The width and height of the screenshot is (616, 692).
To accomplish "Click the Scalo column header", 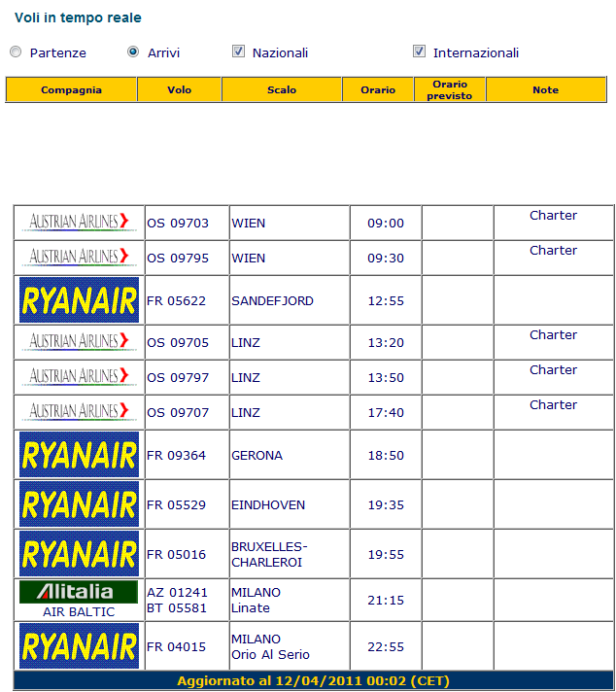I will point(282,89).
